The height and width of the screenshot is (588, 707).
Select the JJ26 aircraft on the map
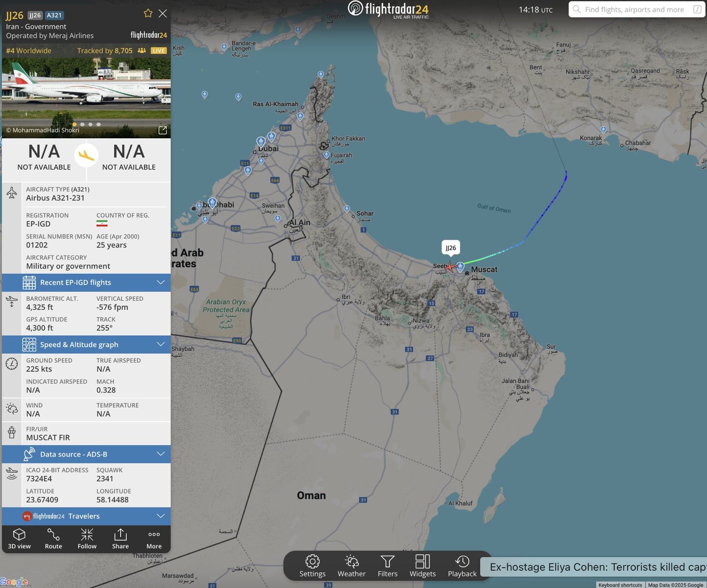(450, 267)
